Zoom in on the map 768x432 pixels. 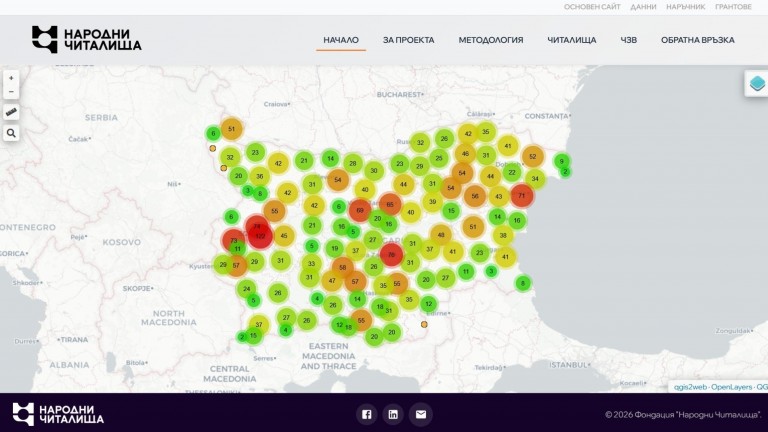11,77
